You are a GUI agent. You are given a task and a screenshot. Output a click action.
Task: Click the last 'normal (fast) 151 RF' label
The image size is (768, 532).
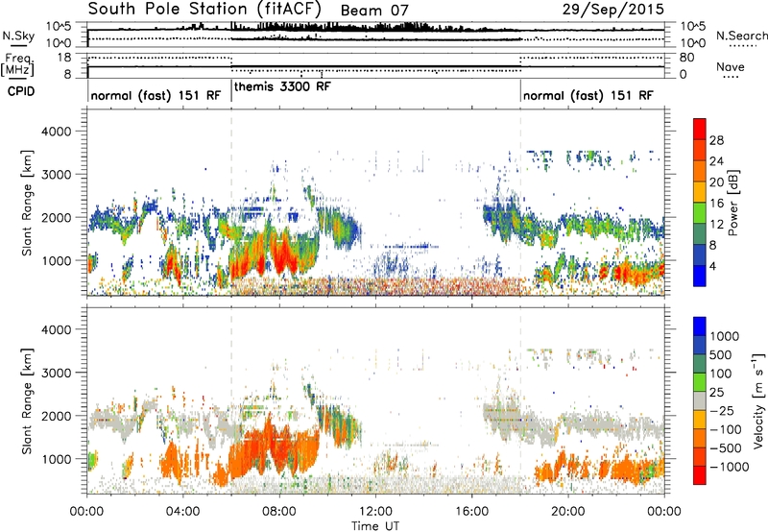[588, 95]
